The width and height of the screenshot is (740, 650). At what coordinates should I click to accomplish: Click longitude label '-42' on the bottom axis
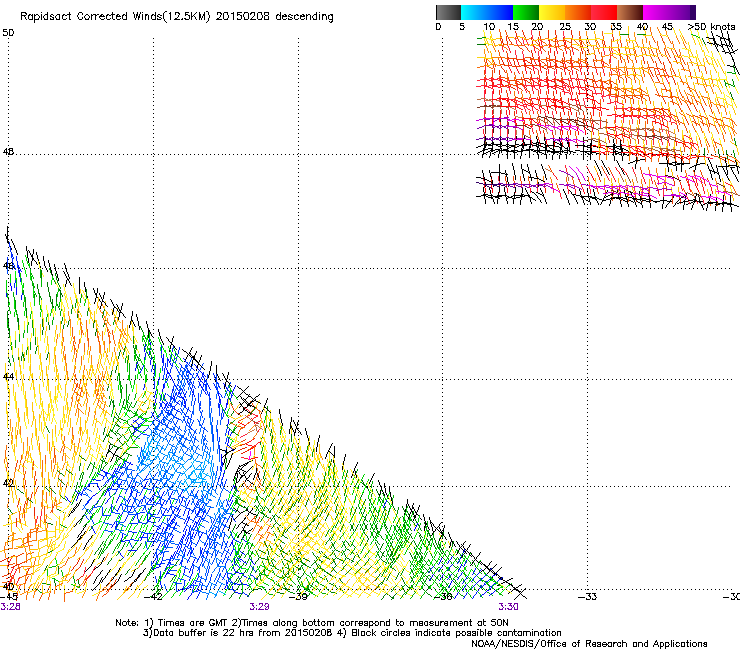[153, 596]
